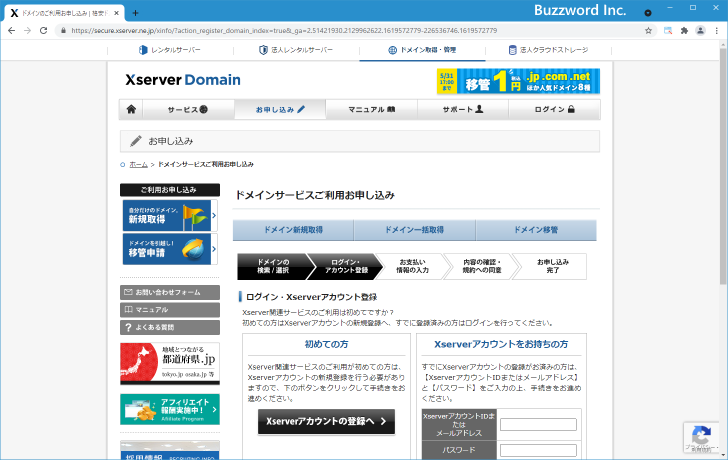This screenshot has height=460, width=728.
Task: Open サービス navigation menu
Action: (x=188, y=110)
